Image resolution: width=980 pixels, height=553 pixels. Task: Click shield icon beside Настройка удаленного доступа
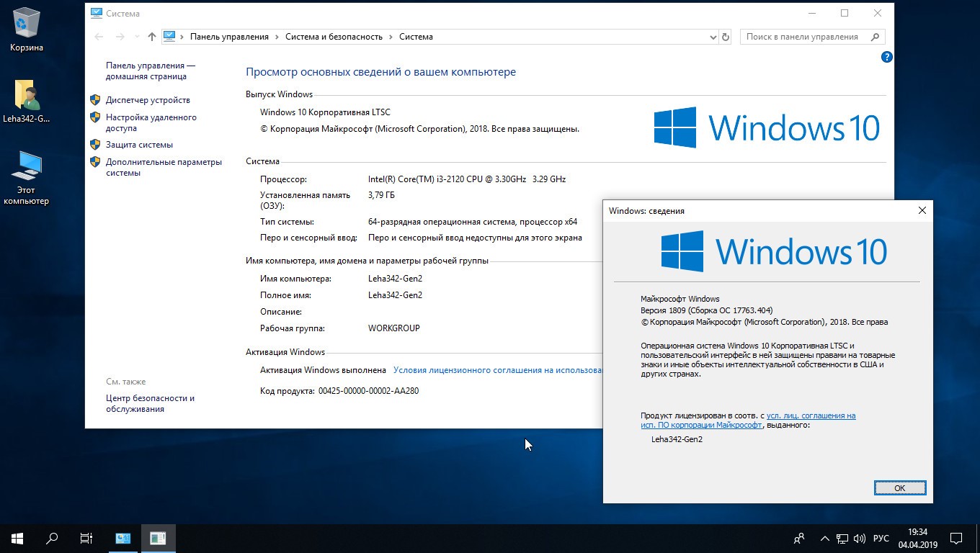click(95, 117)
